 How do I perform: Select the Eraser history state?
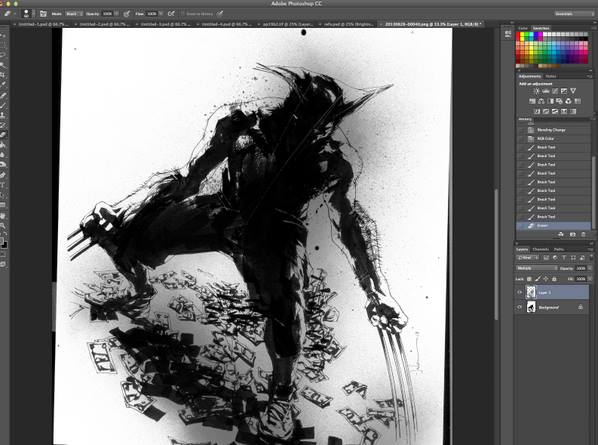click(x=553, y=225)
